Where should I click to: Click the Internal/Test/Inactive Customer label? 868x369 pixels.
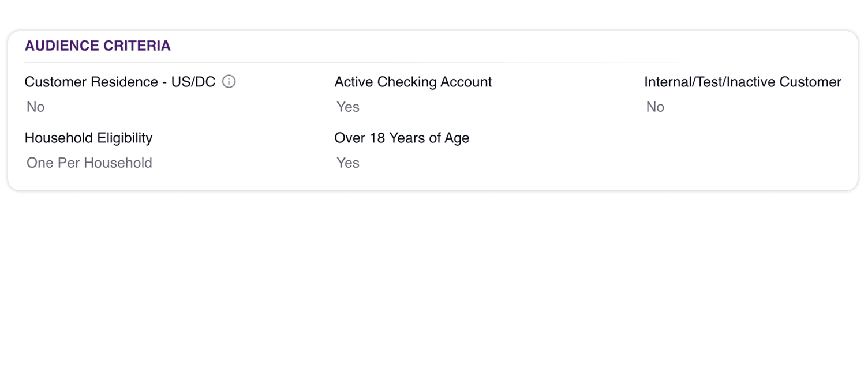(742, 82)
